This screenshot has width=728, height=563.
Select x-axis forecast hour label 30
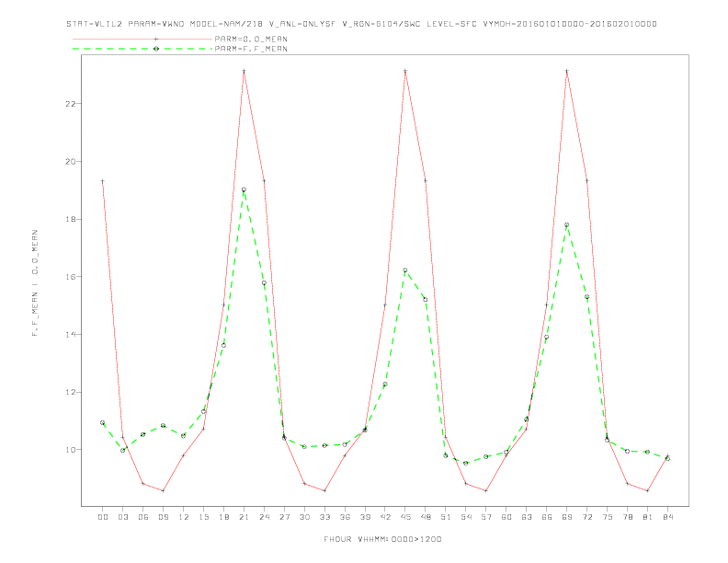click(304, 517)
